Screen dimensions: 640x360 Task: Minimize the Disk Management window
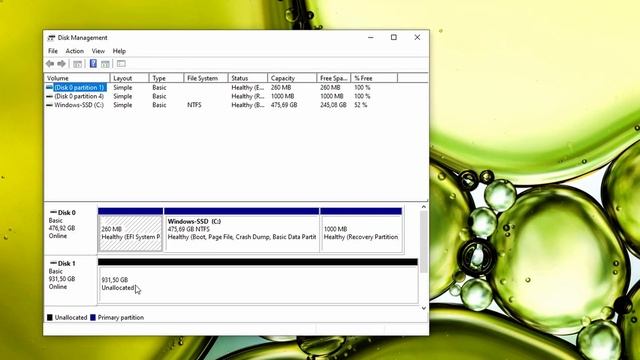(x=371, y=38)
